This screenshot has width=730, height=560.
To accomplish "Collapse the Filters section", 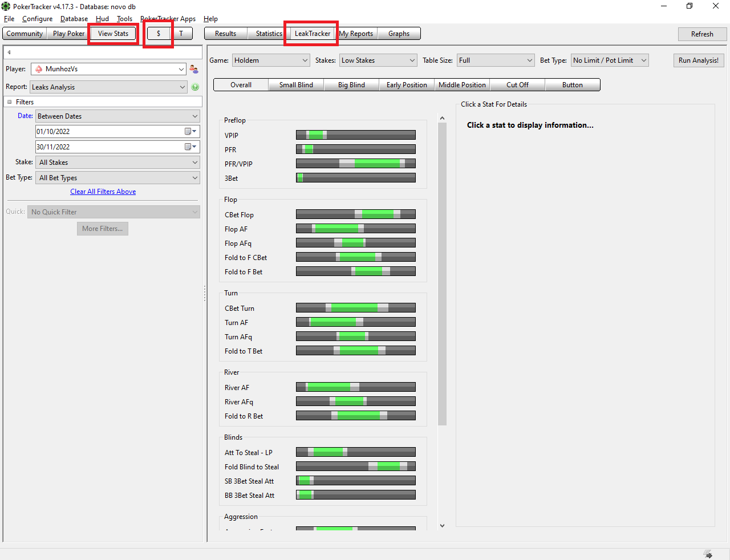I will click(10, 102).
